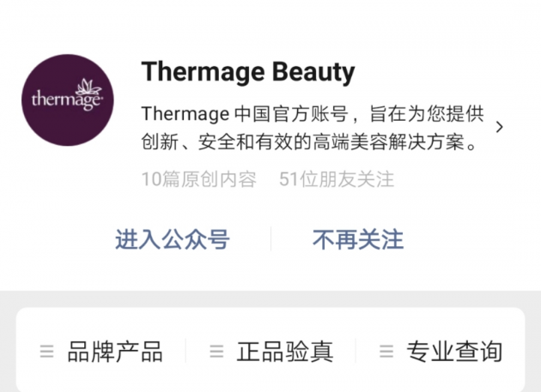Viewport: 541px width, 392px height.
Task: Tap the Thermage Beauty account title
Action: tap(248, 72)
